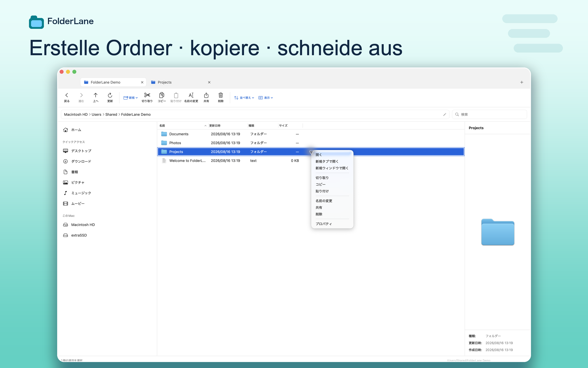
Task: Choose 新規タブで開く in context menu
Action: [x=332, y=161]
